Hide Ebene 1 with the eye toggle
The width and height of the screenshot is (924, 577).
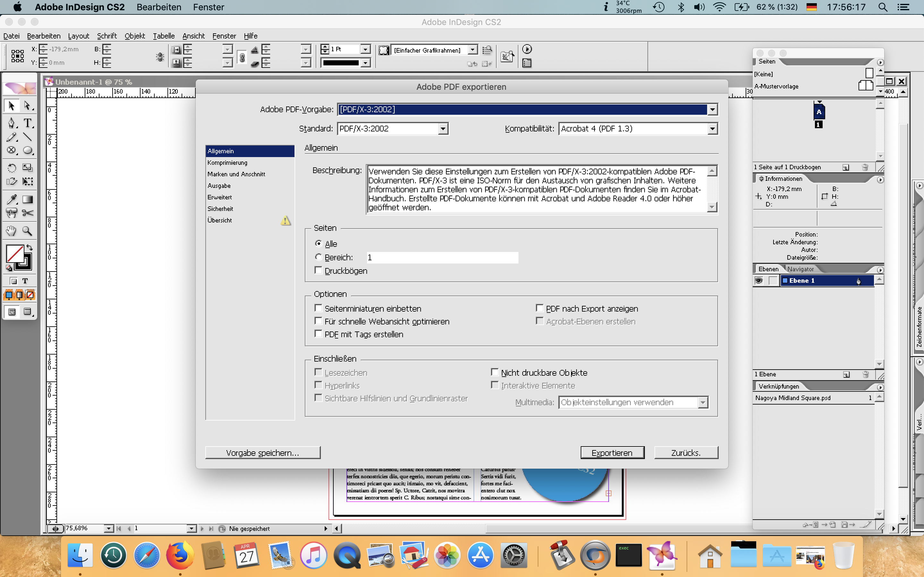(758, 280)
